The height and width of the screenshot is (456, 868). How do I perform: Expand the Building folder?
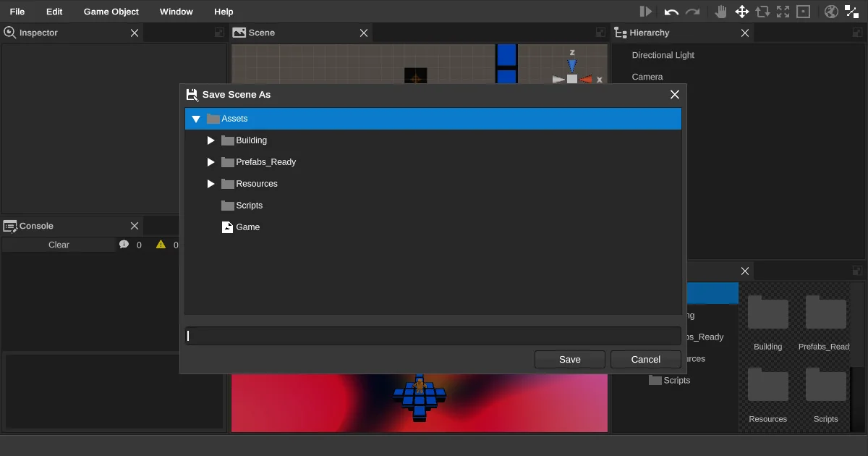pyautogui.click(x=210, y=140)
